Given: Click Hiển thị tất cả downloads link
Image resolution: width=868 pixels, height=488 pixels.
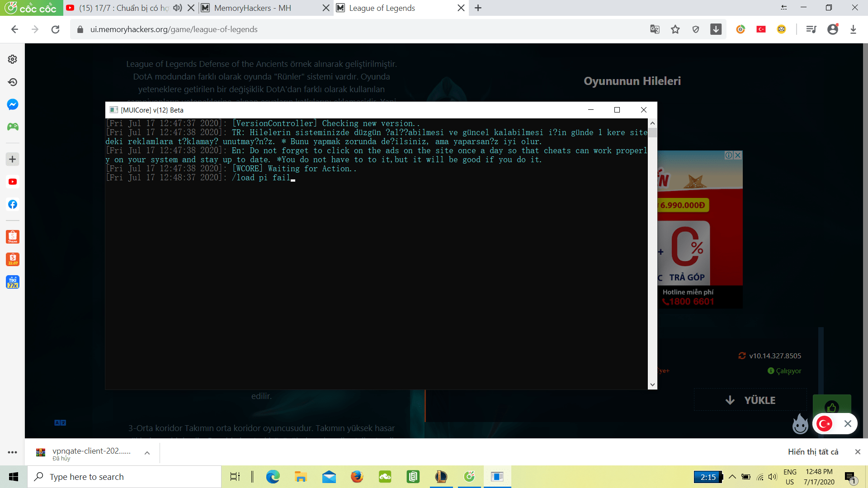Looking at the screenshot, I should (813, 452).
